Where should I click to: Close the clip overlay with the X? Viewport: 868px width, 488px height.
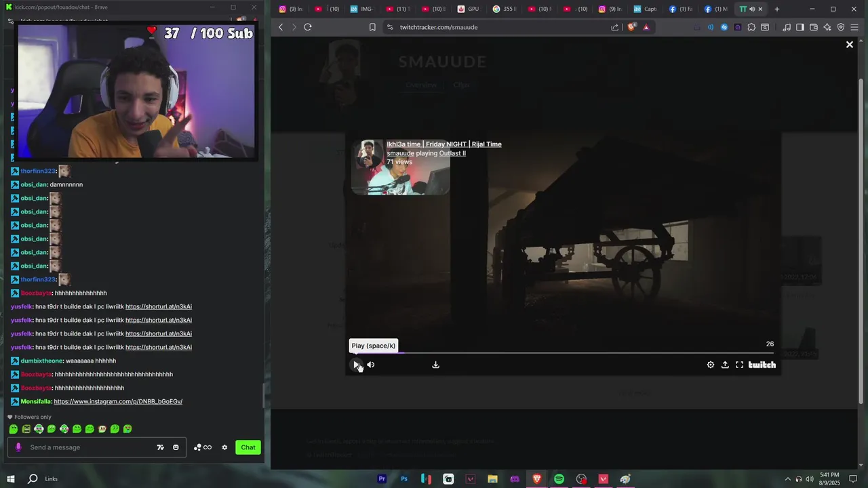(x=849, y=45)
